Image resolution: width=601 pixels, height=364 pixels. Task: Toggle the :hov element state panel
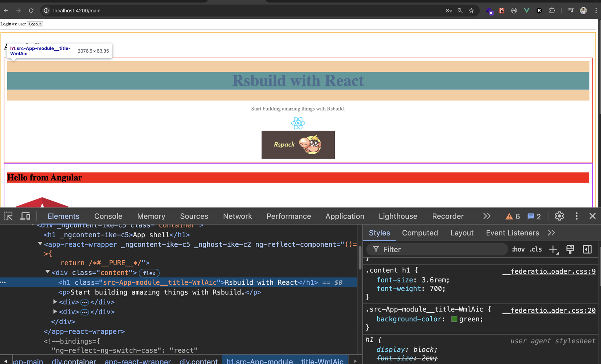point(518,249)
